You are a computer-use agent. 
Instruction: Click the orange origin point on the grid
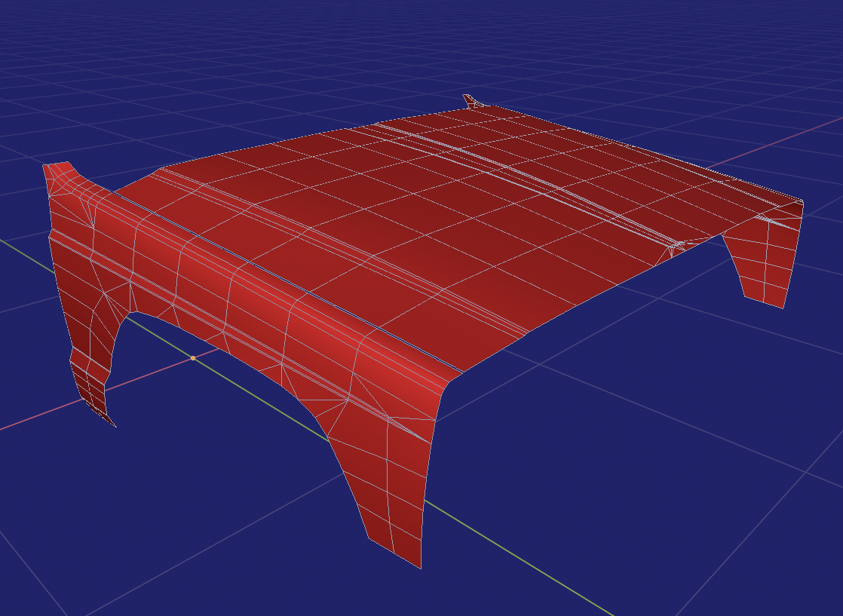click(193, 358)
